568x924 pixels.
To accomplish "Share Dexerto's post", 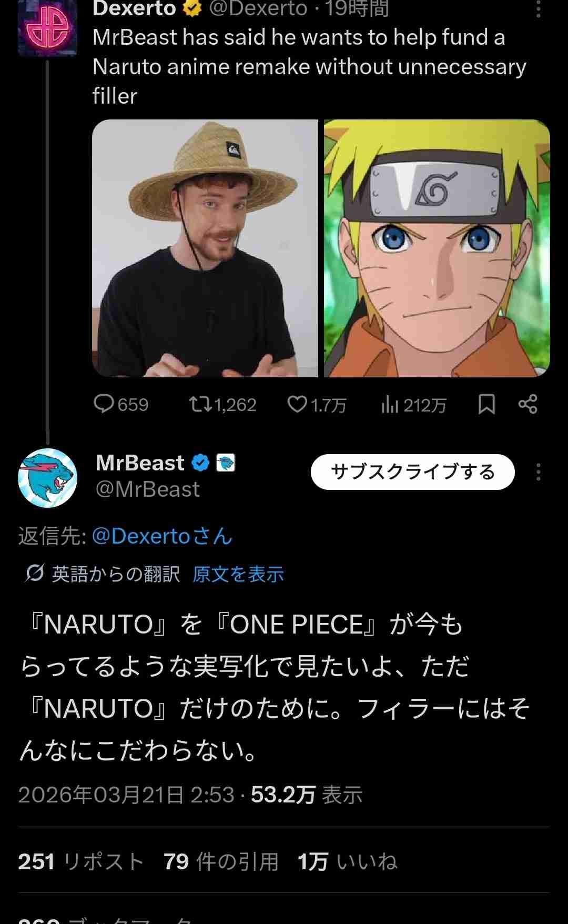I will point(528,404).
